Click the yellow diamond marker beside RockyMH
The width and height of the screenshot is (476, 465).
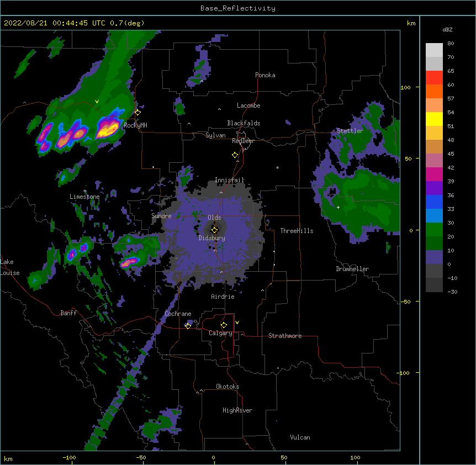(x=138, y=113)
